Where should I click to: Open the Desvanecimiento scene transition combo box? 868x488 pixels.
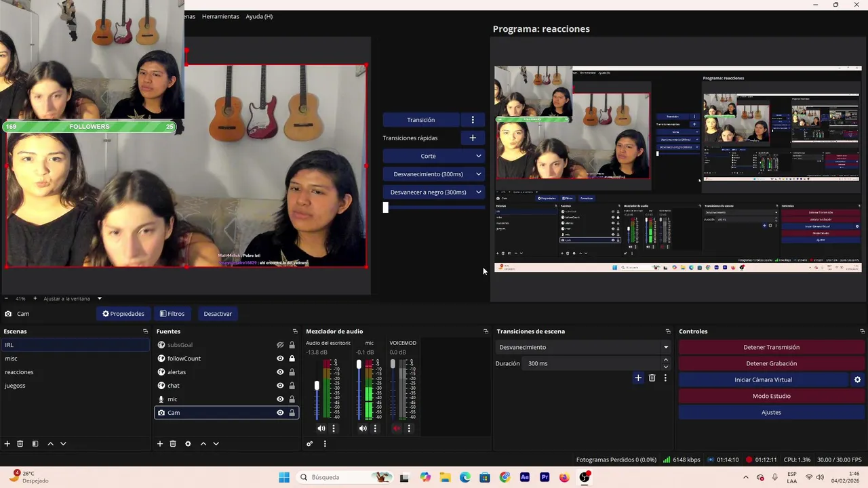coord(583,347)
